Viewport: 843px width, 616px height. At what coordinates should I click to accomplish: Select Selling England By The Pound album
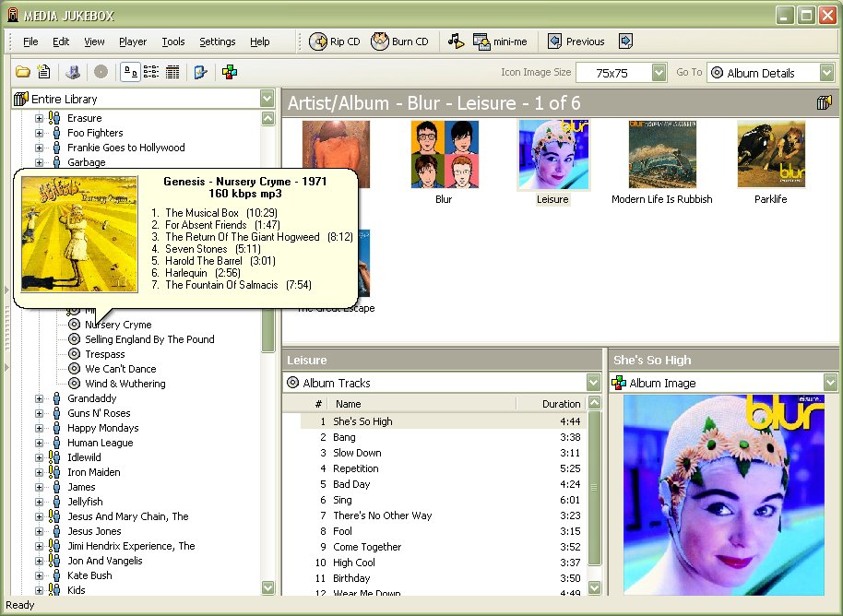[x=149, y=339]
